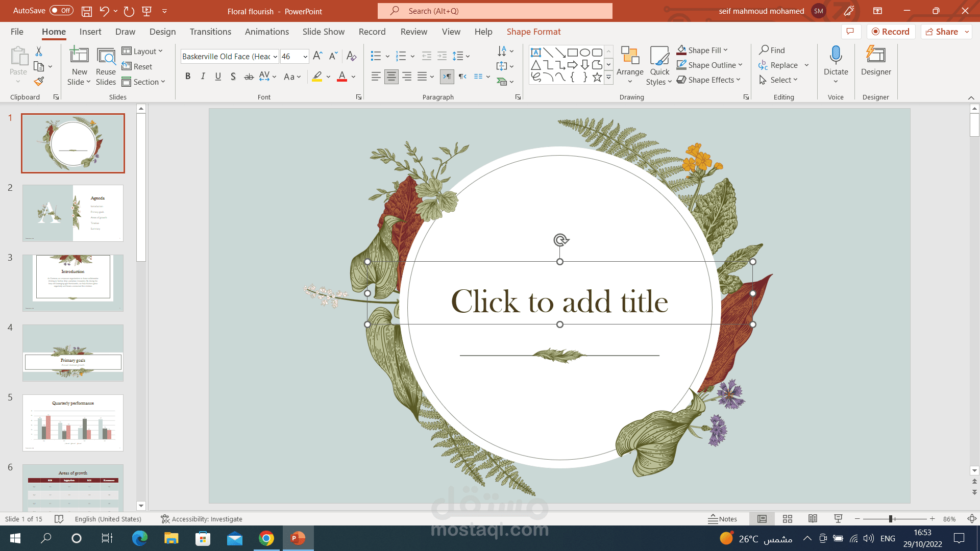The image size is (980, 551).
Task: Switch to Slide Sorter view
Action: (x=788, y=519)
